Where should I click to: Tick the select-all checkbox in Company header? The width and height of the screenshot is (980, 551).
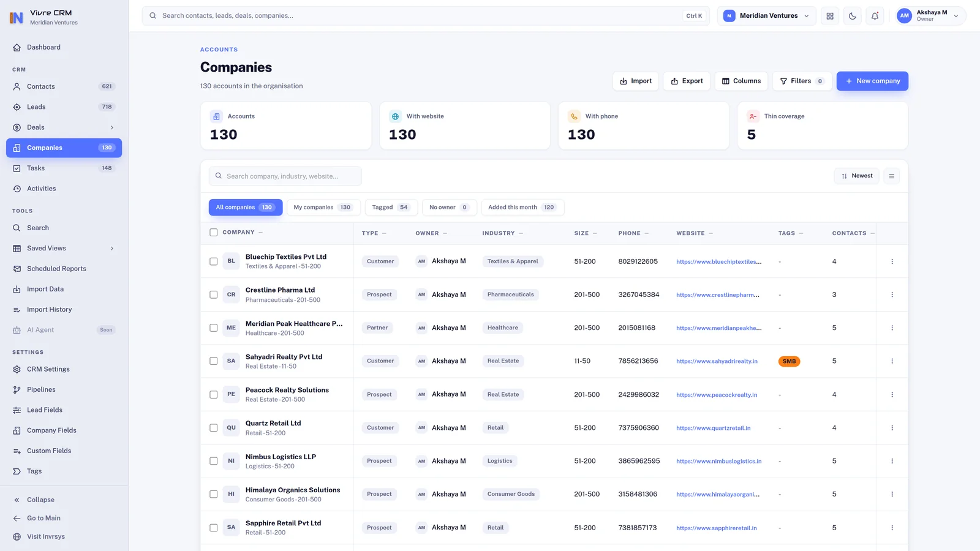[213, 233]
